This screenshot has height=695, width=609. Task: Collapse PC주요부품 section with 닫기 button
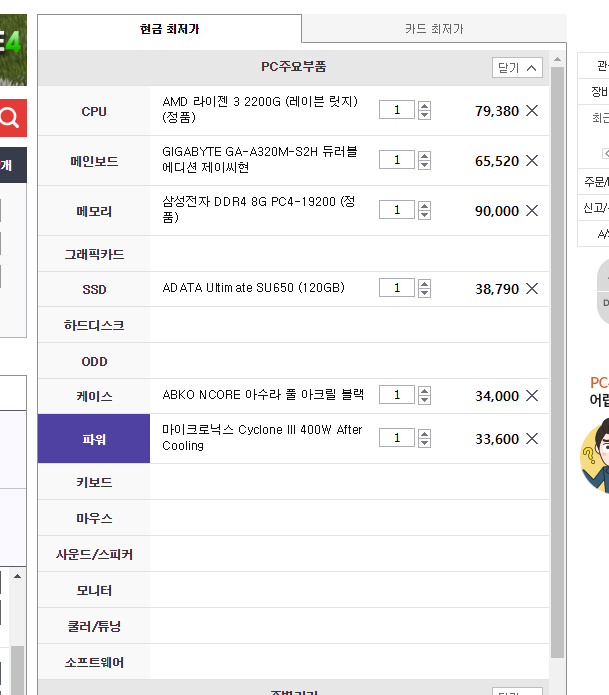click(x=517, y=68)
